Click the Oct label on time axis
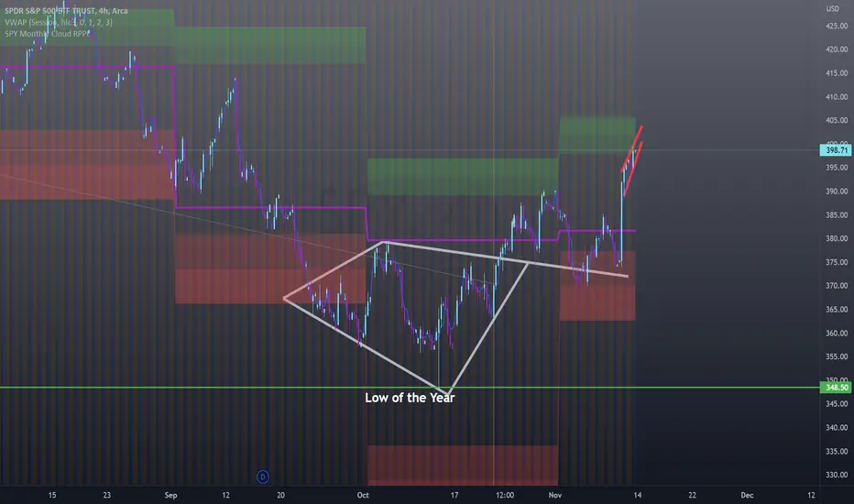Screen dimensions: 854x504 363,495
